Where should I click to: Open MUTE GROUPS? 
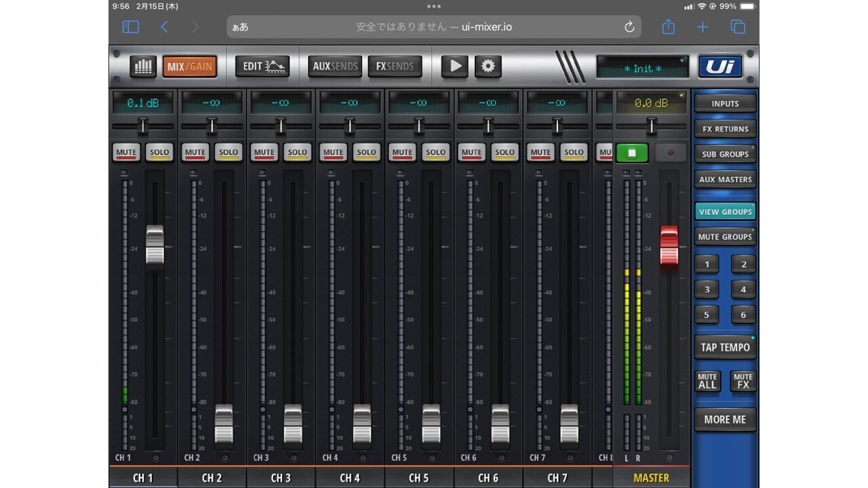(725, 237)
